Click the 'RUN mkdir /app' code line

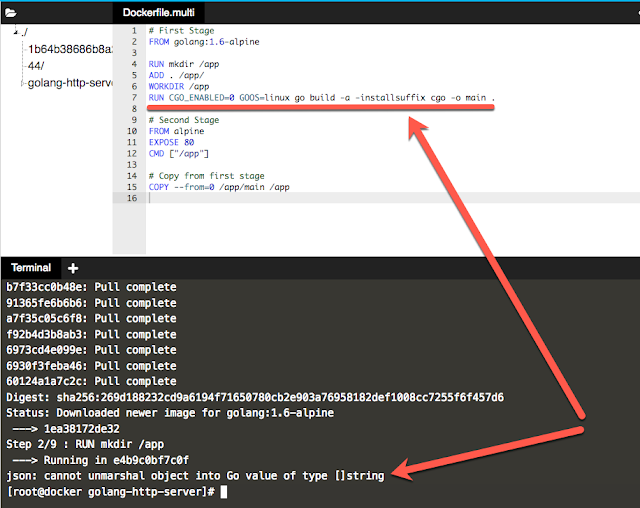click(184, 64)
